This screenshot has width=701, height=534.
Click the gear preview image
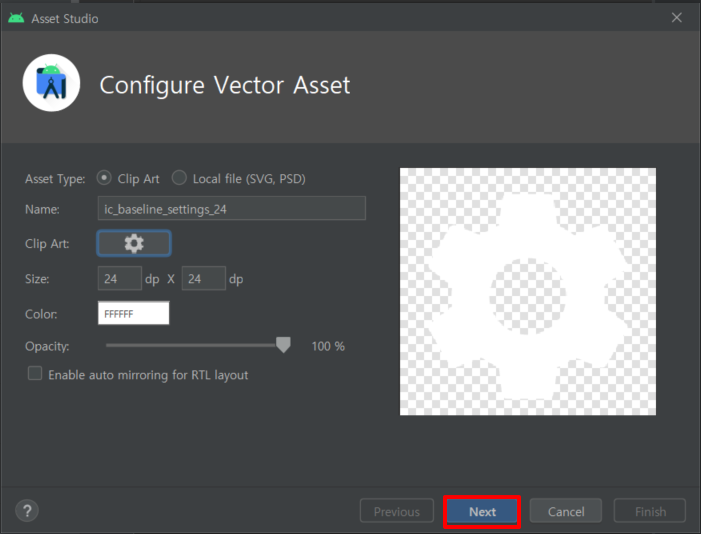point(528,292)
